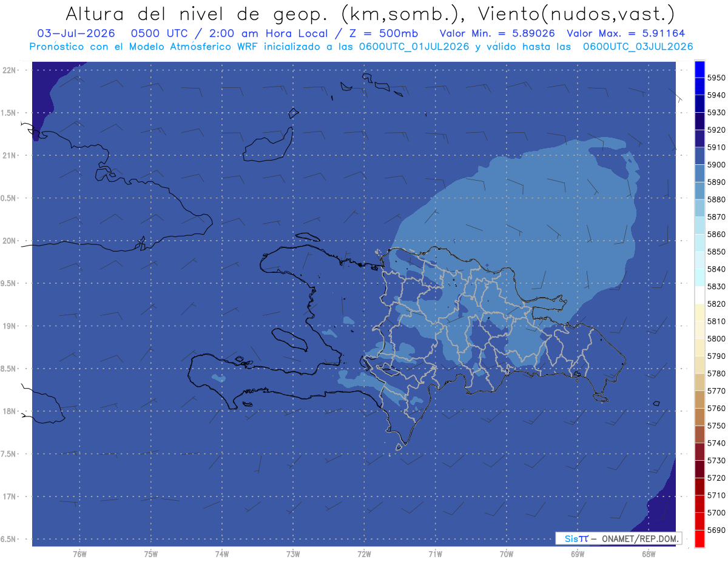728x562 pixels.
Task: Click the '5920' colorbar value
Action: click(716, 130)
